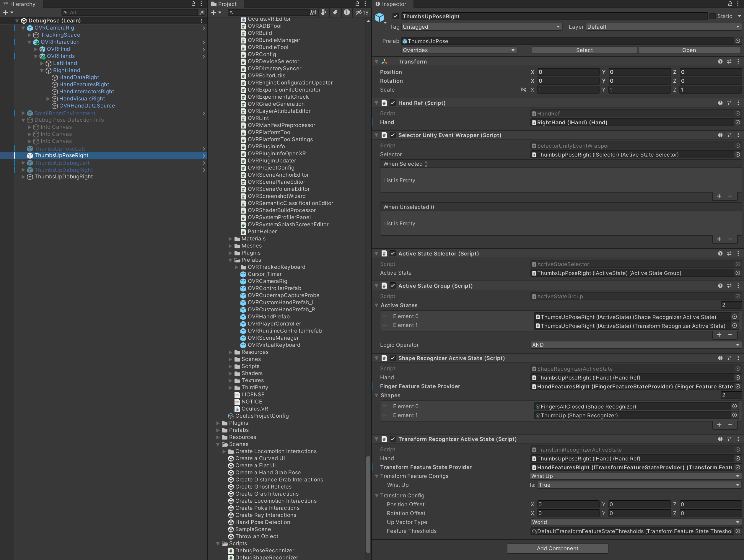The height and width of the screenshot is (560, 744).
Task: Expand the ThumbsUpDebugRight hierarchy item
Action: click(x=23, y=177)
